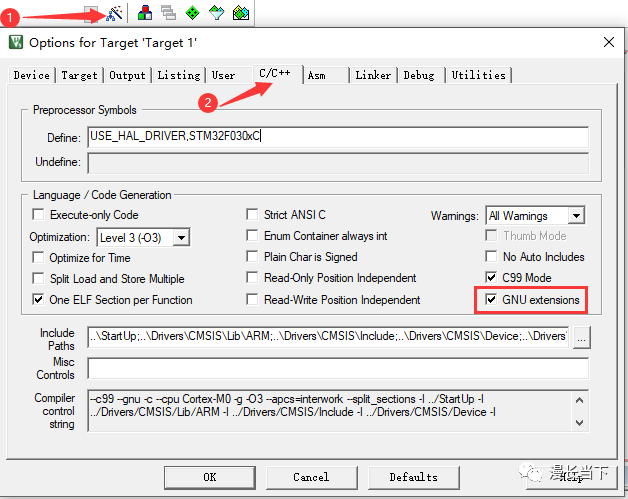Launch the Pack Installer toolbar icon

240,13
